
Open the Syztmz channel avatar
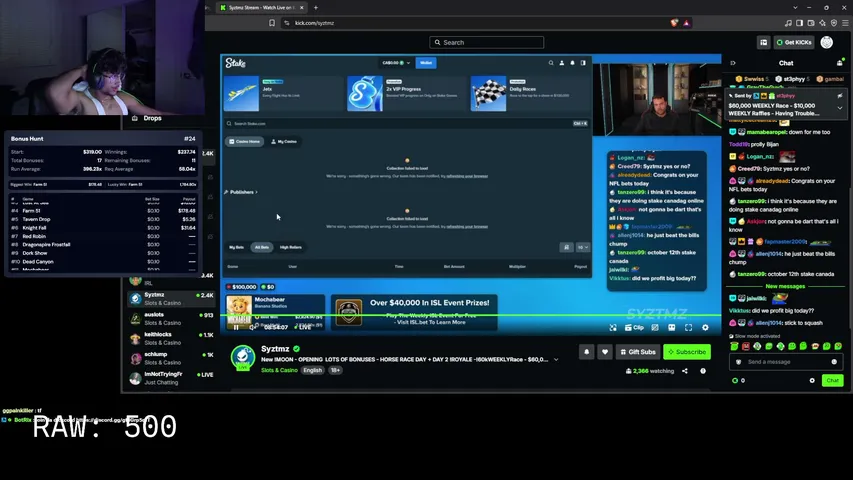tap(243, 358)
